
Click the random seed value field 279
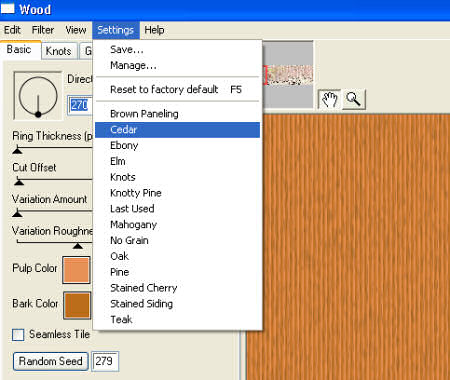coord(105,361)
